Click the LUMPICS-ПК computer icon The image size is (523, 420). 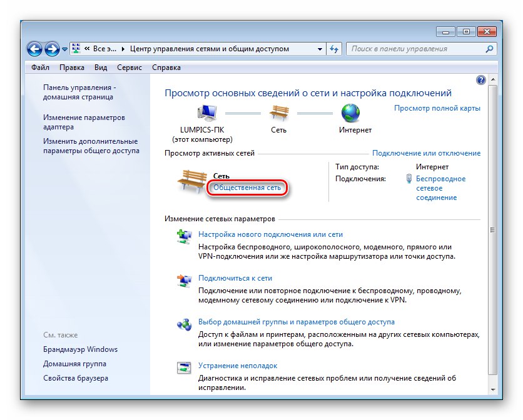tap(207, 112)
